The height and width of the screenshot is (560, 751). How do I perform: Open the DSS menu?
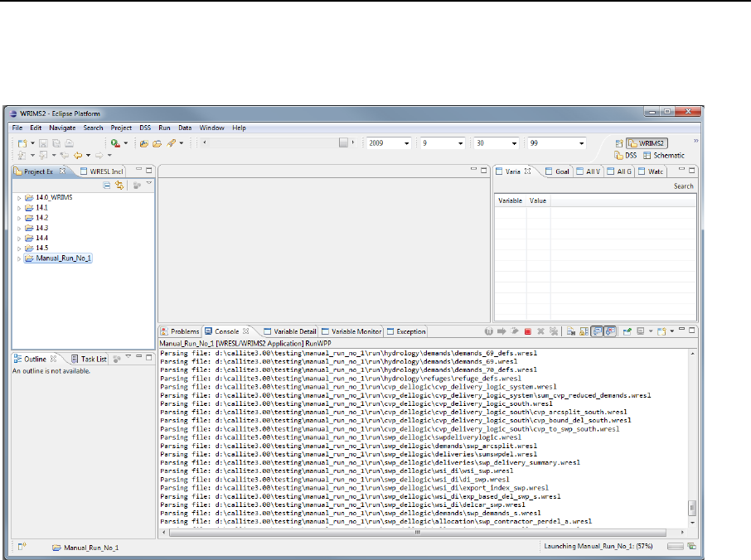pyautogui.click(x=145, y=128)
